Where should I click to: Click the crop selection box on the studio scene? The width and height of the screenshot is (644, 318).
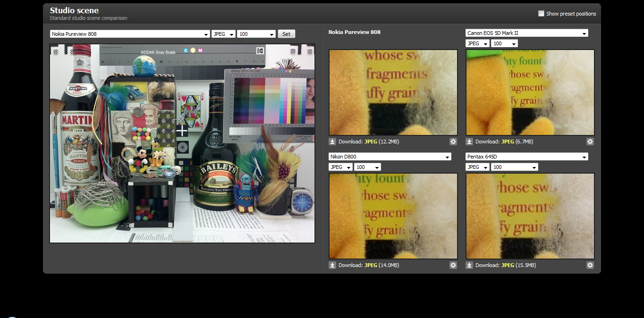[x=160, y=154]
